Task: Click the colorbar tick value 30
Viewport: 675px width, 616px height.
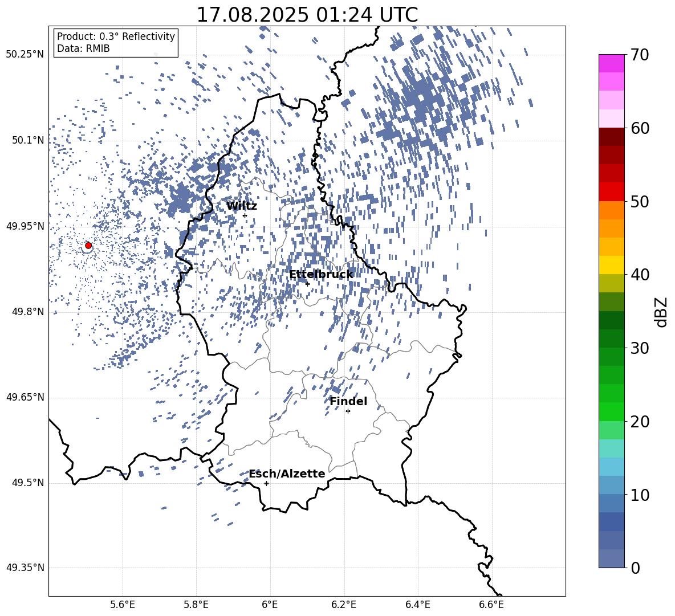Action: coord(640,348)
